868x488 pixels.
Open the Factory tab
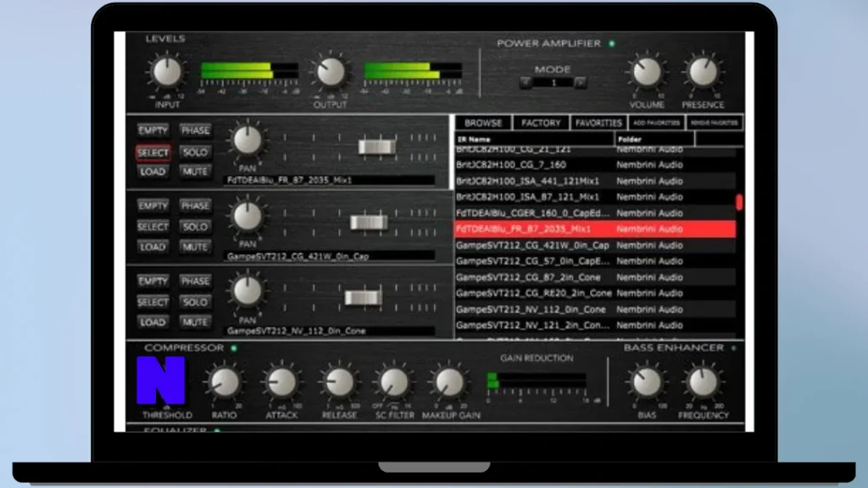pyautogui.click(x=541, y=123)
